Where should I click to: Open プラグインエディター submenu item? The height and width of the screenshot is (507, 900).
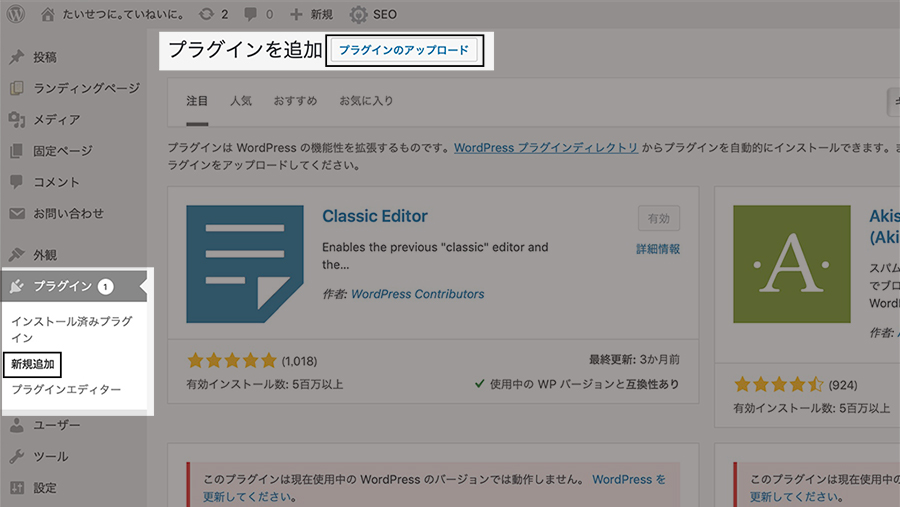[67, 389]
